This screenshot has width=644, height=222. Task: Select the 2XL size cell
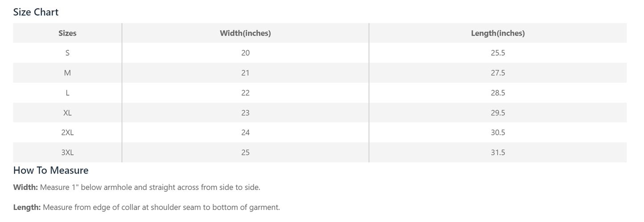(x=67, y=133)
